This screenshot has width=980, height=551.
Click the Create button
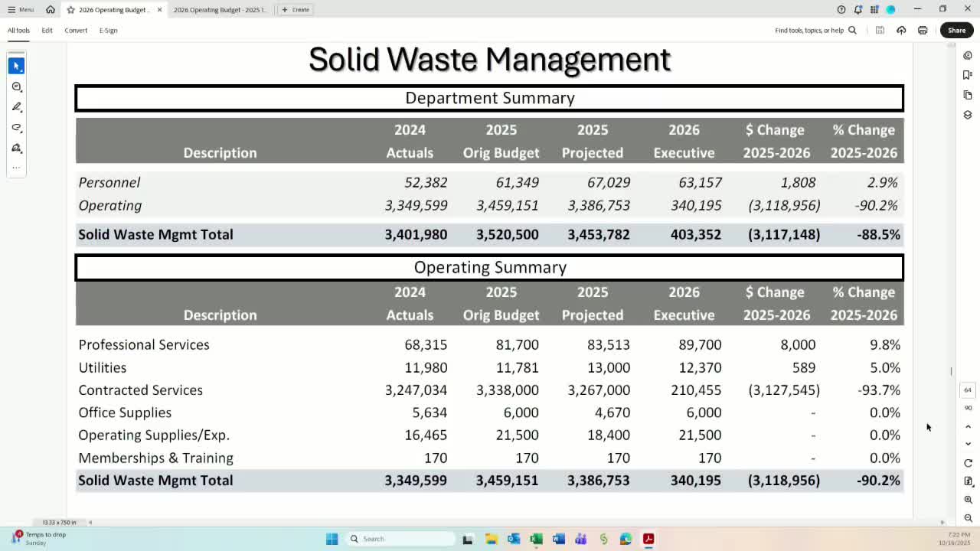296,10
